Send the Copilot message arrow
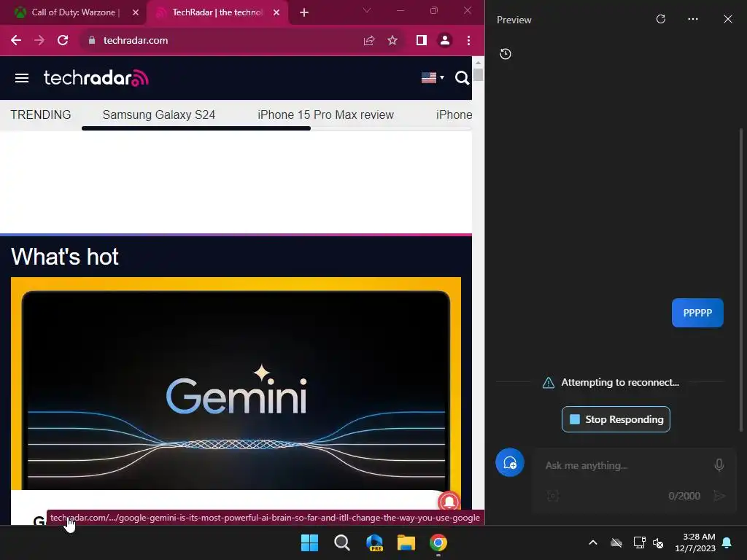Viewport: 747px width, 560px height. point(719,496)
